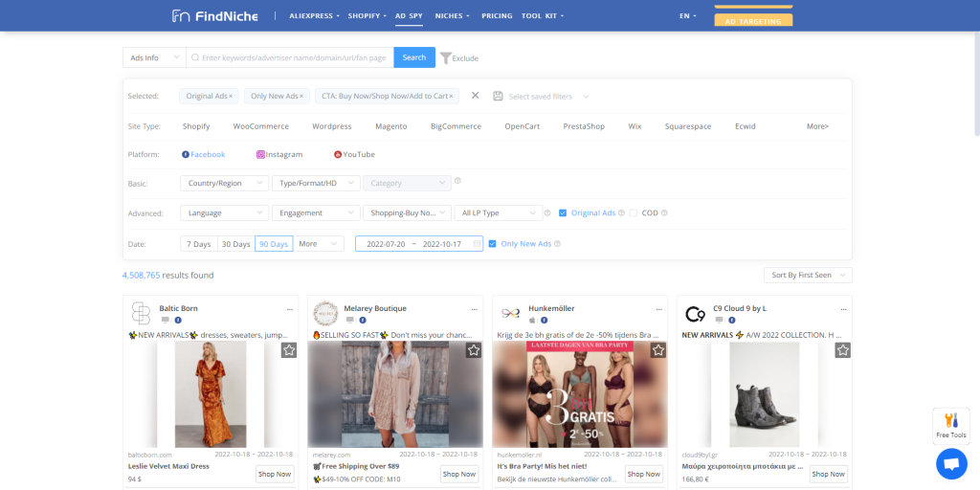Open more options on Melarey Boutique card
This screenshot has height=490, width=980.
coord(475,309)
